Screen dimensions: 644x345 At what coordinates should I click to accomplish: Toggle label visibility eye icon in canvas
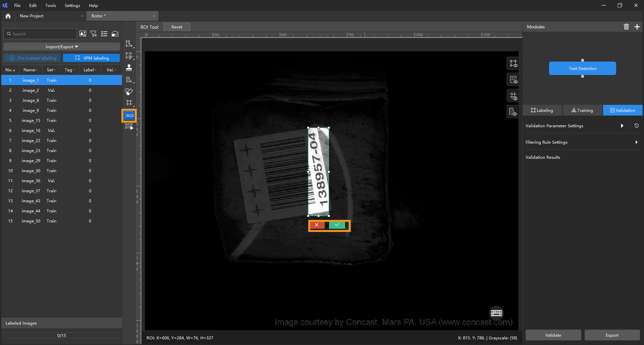(x=513, y=64)
